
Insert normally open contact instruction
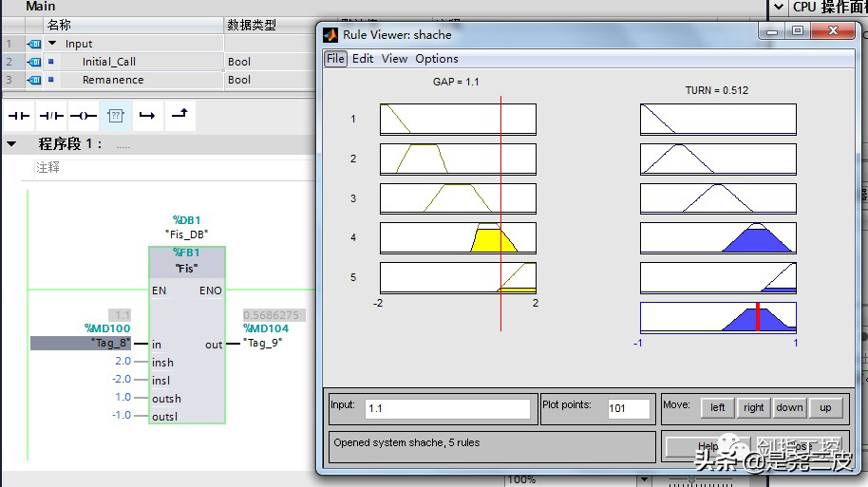tap(19, 116)
